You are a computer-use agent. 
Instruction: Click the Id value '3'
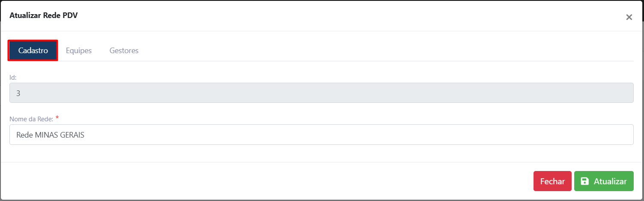tap(18, 93)
